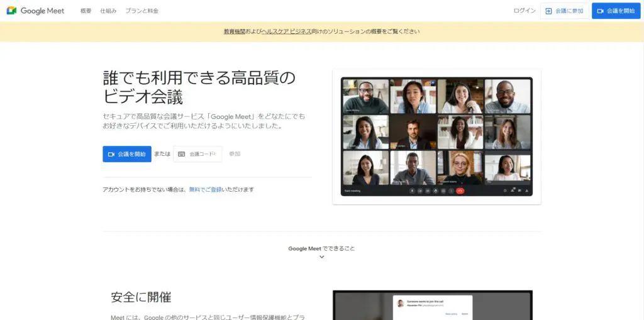
Task: Open the 無料でご登録 link
Action: pos(206,190)
